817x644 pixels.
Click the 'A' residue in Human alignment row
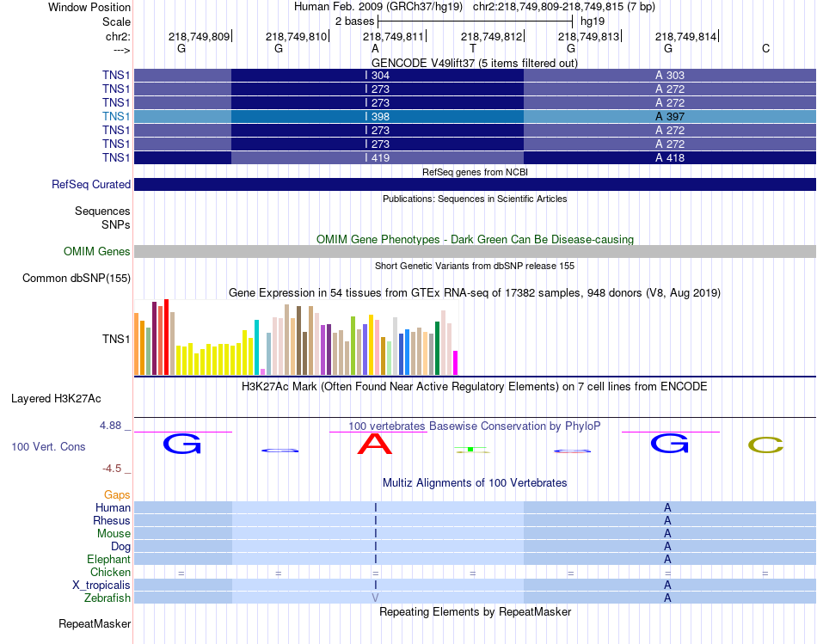click(x=667, y=507)
